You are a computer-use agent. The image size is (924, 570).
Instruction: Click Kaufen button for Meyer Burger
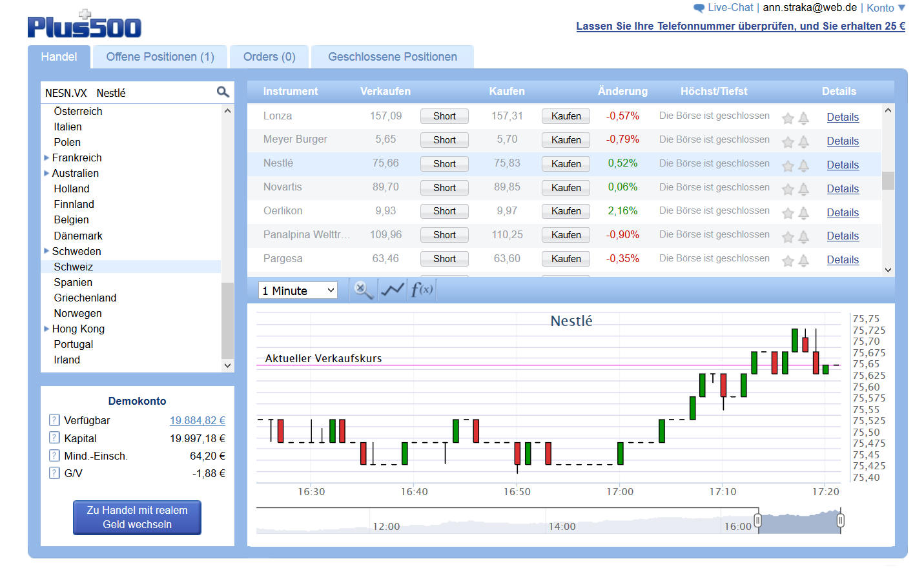tap(566, 140)
